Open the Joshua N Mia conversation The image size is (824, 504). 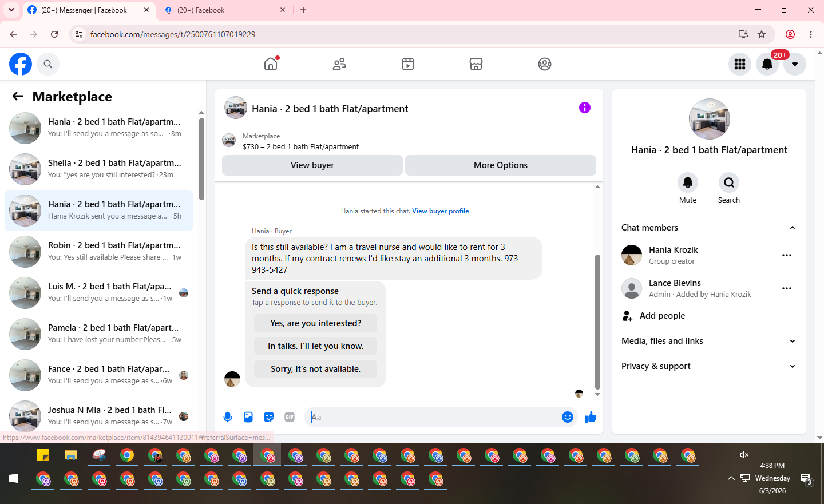pos(98,416)
